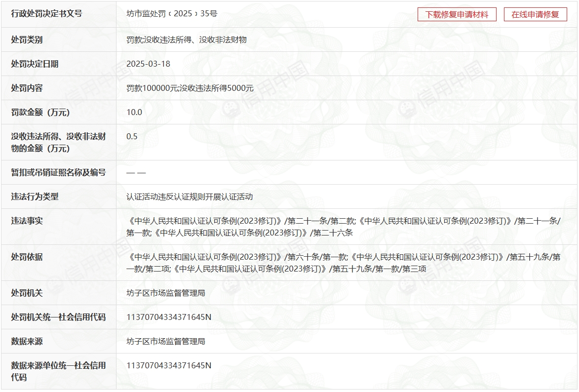Click 坊子区市场监督管理局 in the 处罚机关 row
This screenshot has width=579, height=392.
165,293
